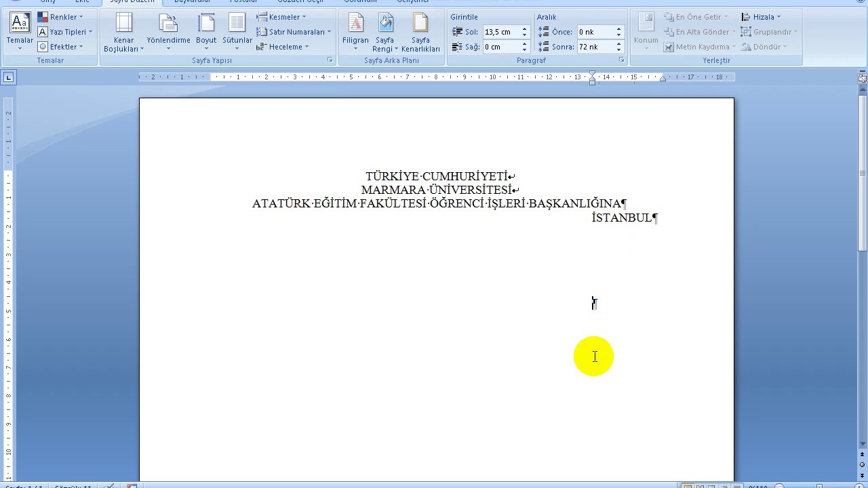Click the vertical scrollbar thumb
Viewport: 868px width, 488px height.
coord(863,172)
